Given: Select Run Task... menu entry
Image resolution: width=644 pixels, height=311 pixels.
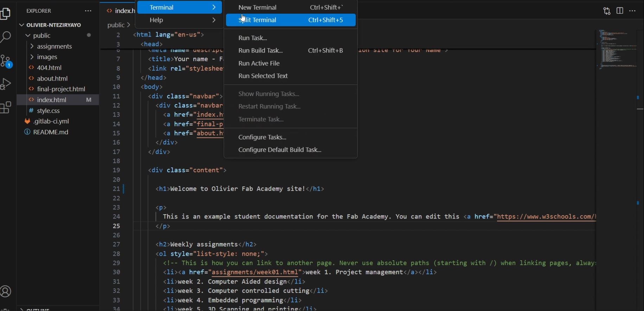Looking at the screenshot, I should coord(291,38).
